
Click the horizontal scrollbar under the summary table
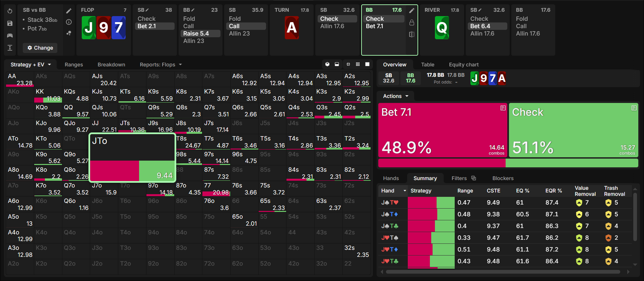503,272
